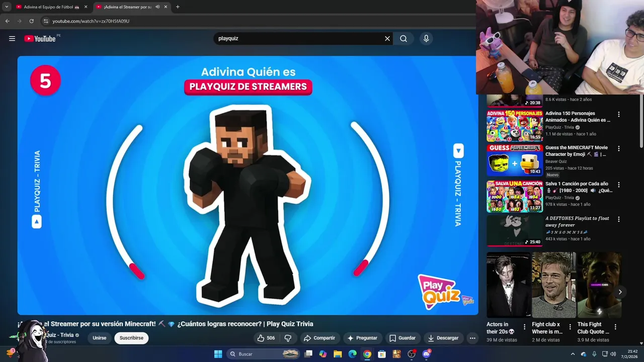Screen dimensions: 644x362
Task: Open the Adivina 150 Personajes thumbnail
Action: pyautogui.click(x=514, y=126)
